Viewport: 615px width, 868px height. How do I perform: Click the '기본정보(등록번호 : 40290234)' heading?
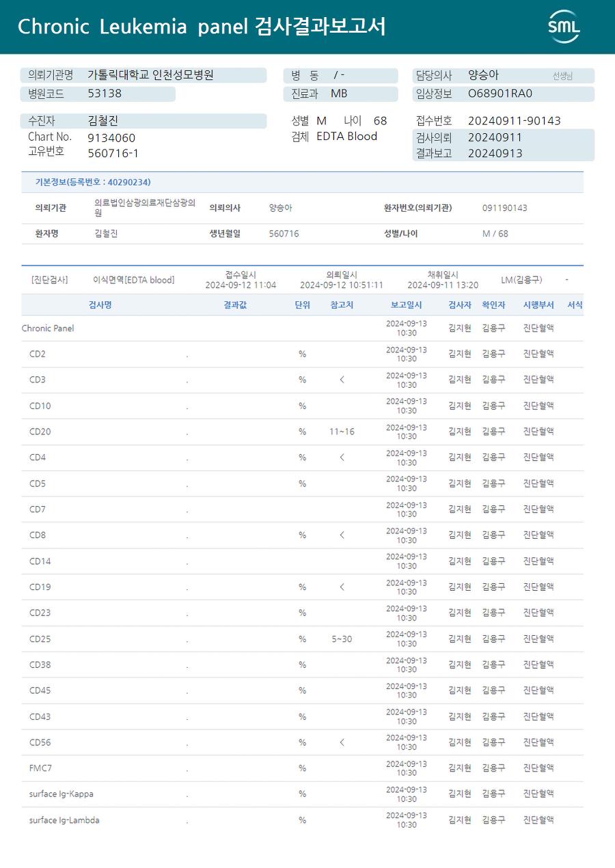tap(93, 182)
